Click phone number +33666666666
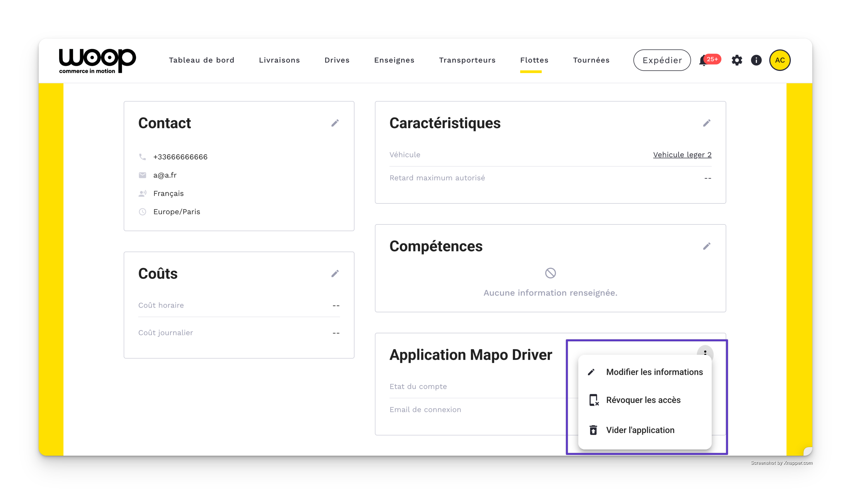Screen dimensions: 851x504 (x=180, y=157)
